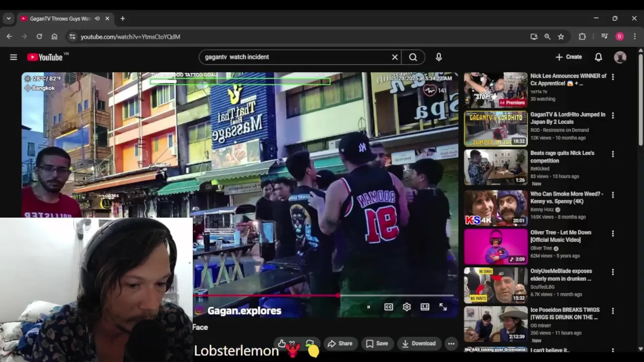The height and width of the screenshot is (362, 644).
Task: Toggle closed captions on the player
Action: point(388,307)
